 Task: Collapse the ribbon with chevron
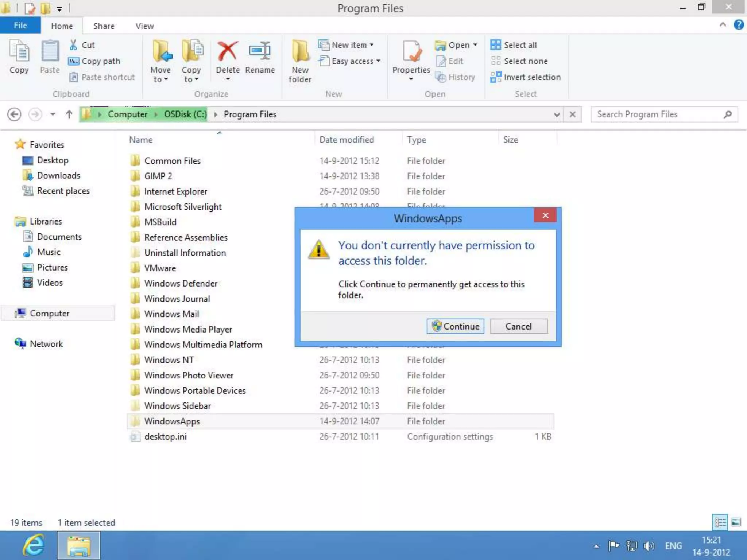point(723,25)
